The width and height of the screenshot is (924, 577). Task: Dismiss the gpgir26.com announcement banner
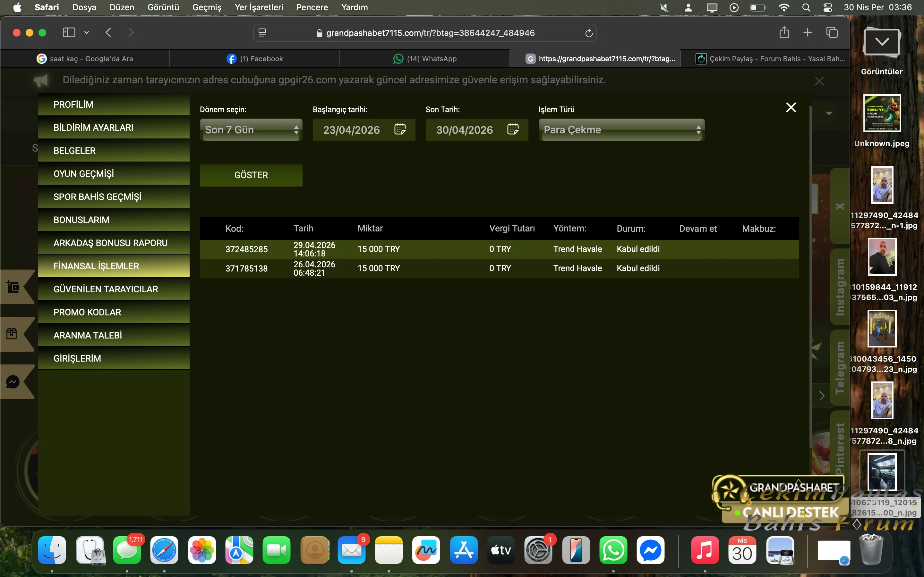pyautogui.click(x=819, y=81)
